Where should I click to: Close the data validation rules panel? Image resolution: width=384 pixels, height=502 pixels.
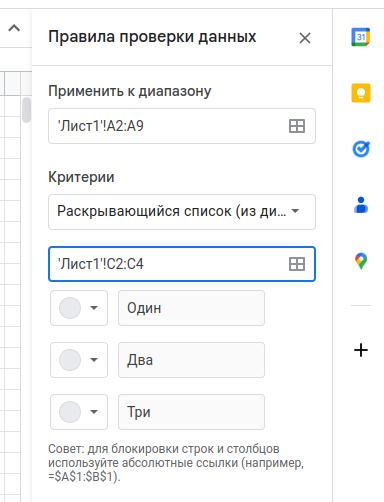(305, 38)
